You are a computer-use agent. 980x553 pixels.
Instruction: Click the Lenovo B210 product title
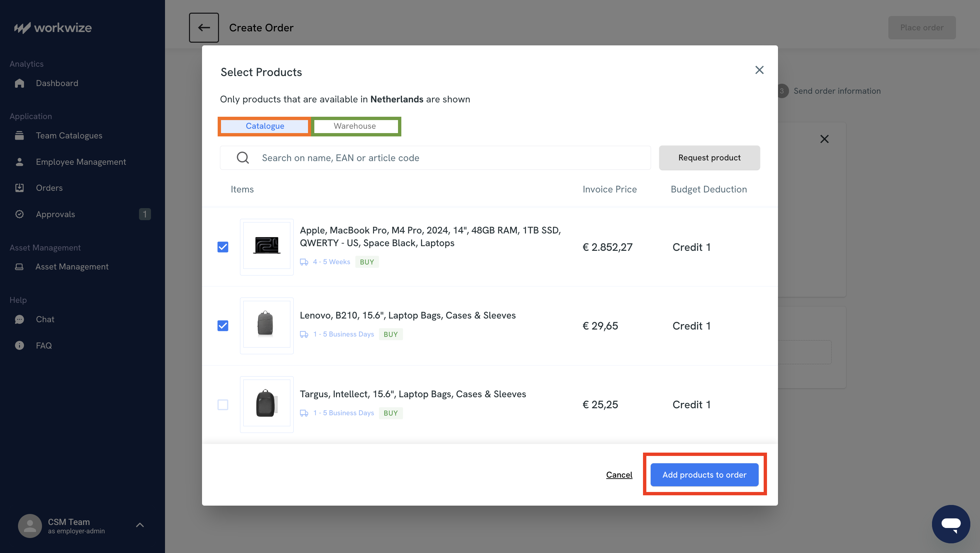408,315
